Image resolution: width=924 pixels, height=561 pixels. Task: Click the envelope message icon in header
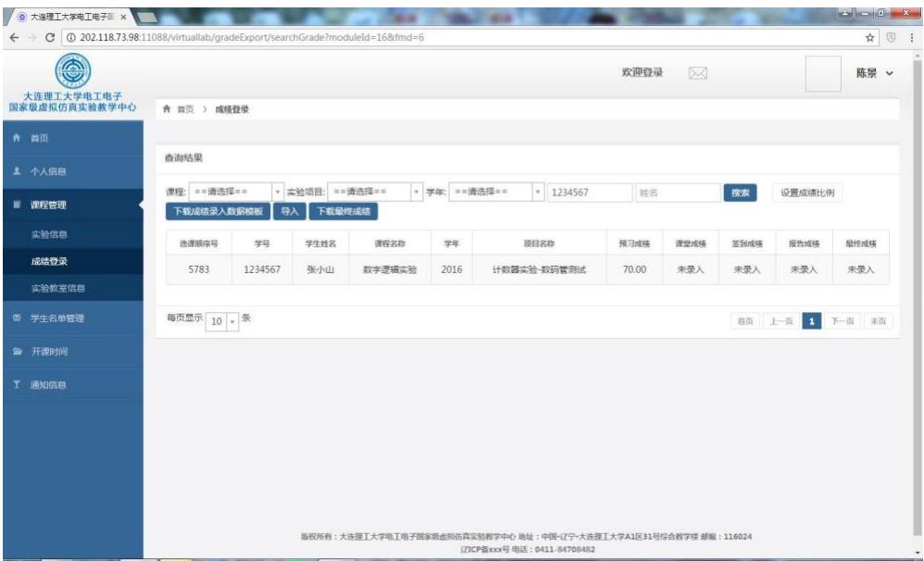pyautogui.click(x=699, y=73)
